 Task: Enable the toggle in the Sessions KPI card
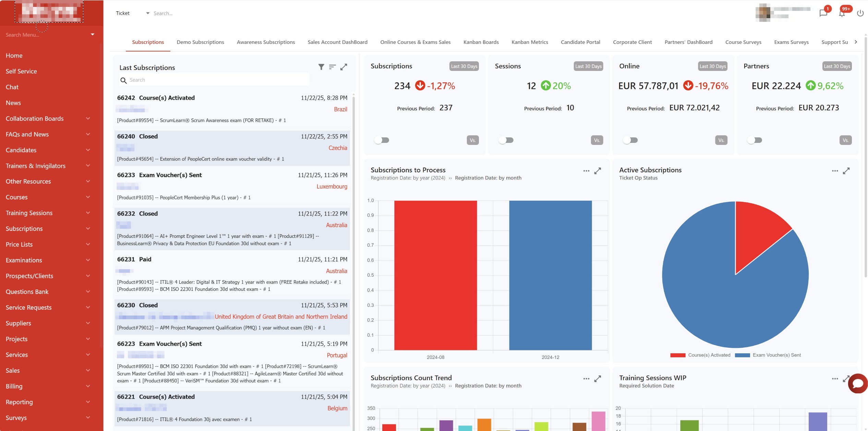click(x=506, y=140)
